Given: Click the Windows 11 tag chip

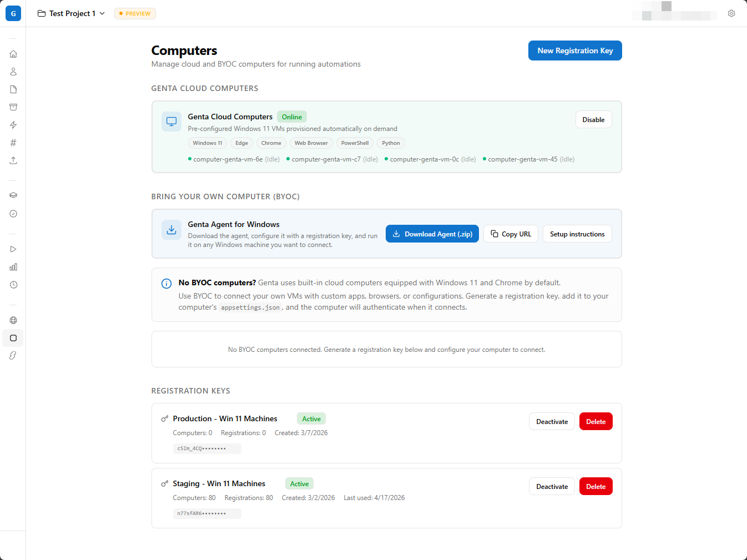Looking at the screenshot, I should [x=208, y=143].
